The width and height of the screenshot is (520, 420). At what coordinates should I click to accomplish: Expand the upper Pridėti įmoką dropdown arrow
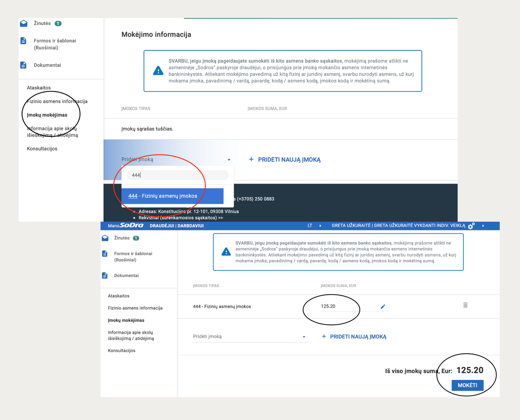pos(229,160)
